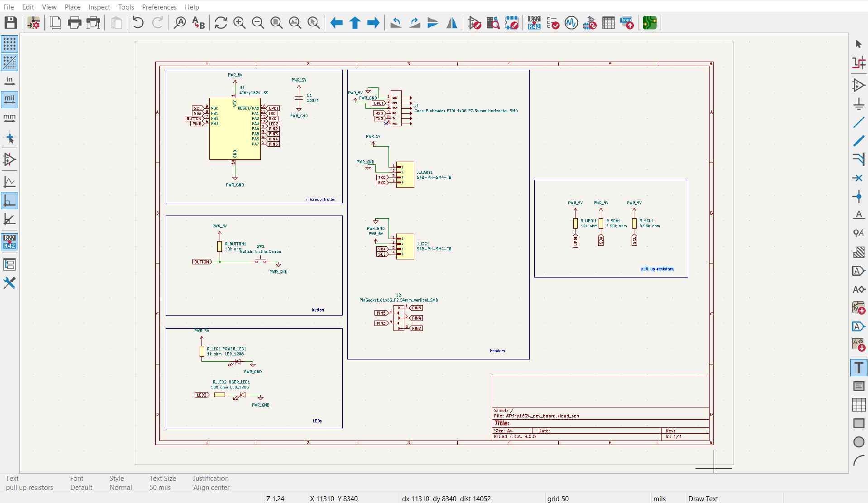868x503 pixels.
Task: Toggle the 90-degree line mode
Action: click(10, 201)
